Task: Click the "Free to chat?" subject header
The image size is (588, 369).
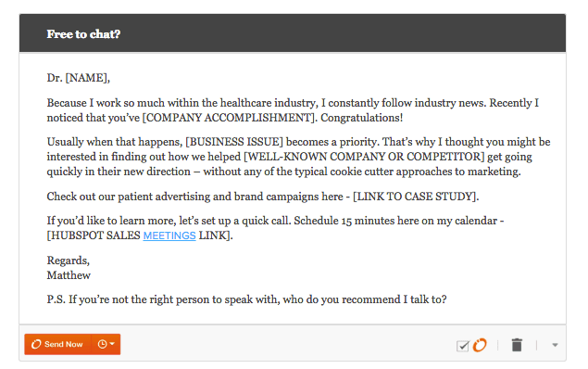Action: click(83, 34)
